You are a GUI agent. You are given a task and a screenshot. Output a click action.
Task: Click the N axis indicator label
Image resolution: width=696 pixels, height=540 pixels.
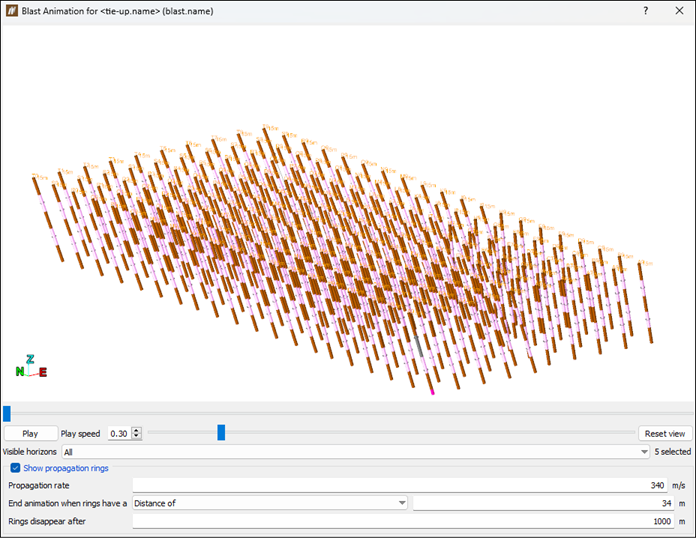coord(20,371)
